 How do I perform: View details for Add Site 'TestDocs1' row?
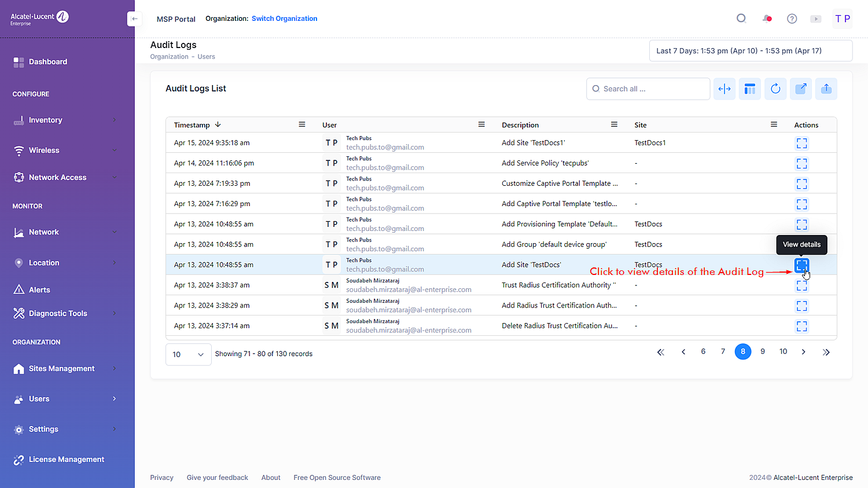(x=801, y=143)
